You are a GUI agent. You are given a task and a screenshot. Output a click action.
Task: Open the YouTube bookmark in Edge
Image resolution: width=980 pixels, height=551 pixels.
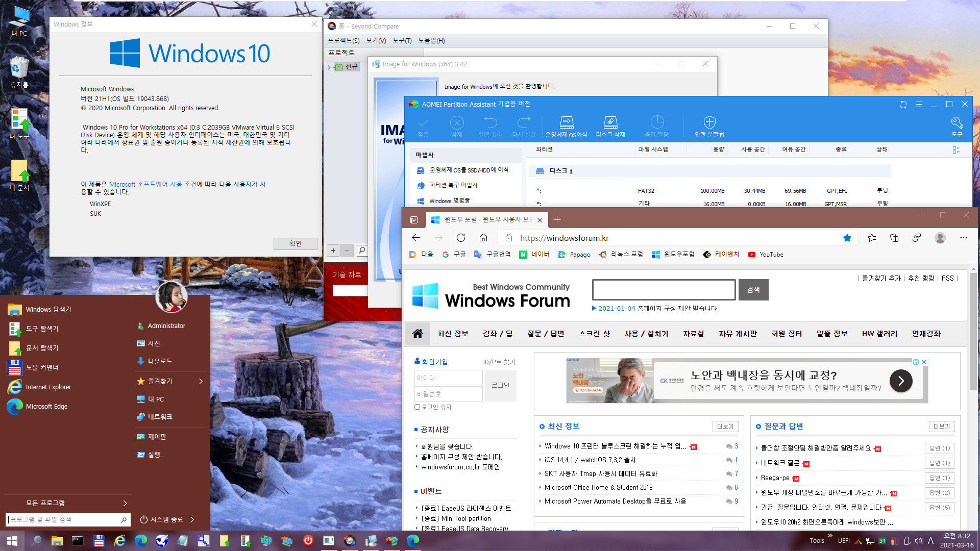[766, 255]
